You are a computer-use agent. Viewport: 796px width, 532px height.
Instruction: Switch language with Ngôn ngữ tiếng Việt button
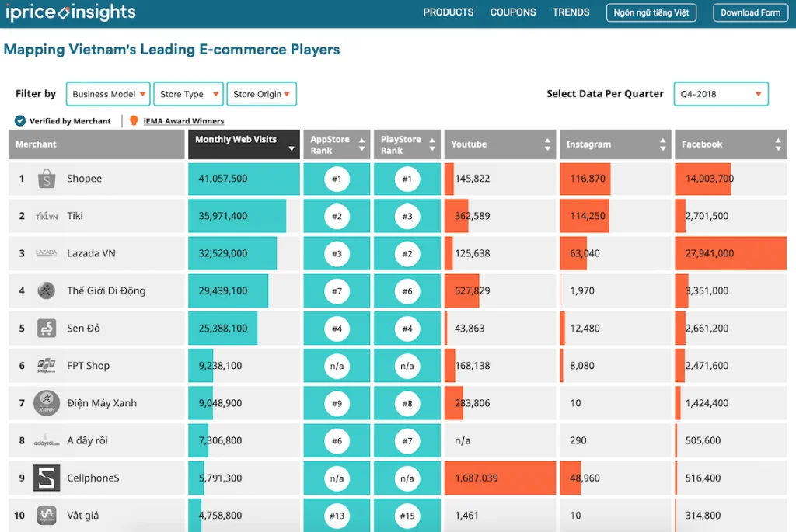coord(651,12)
